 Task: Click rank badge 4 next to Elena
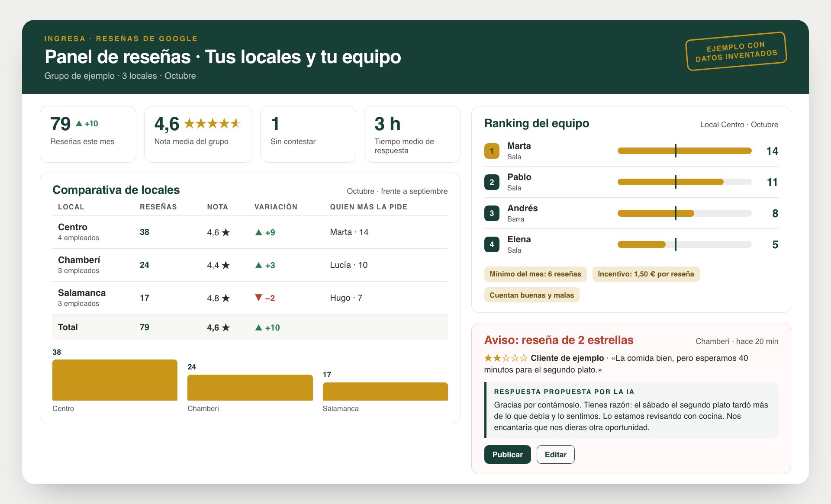tap(492, 244)
